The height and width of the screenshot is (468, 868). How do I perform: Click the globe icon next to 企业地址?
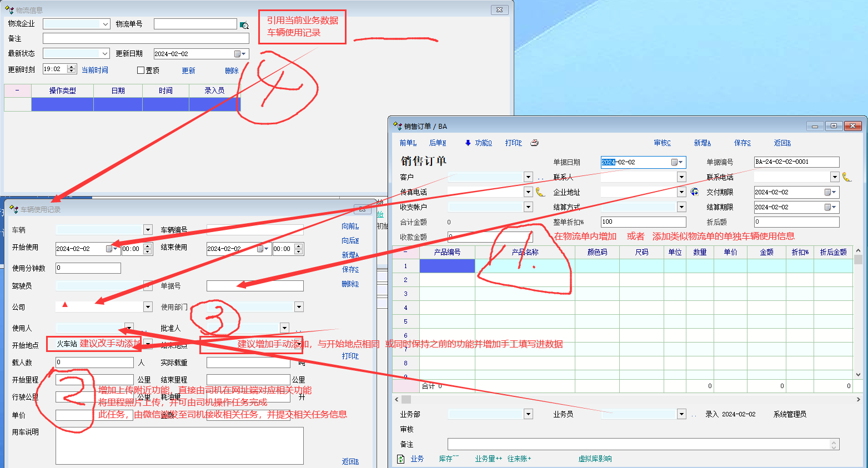pyautogui.click(x=695, y=192)
